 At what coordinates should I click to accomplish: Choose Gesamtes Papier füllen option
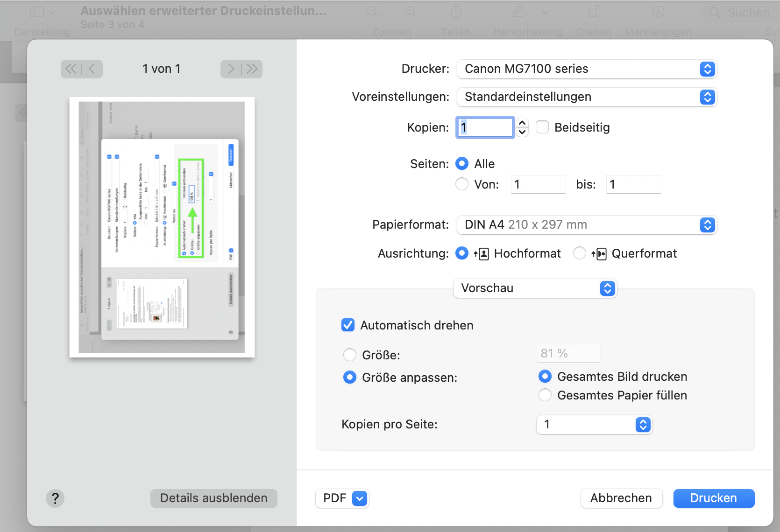(545, 395)
